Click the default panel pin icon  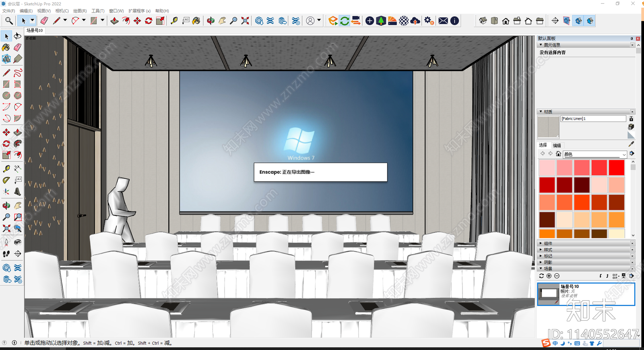632,38
